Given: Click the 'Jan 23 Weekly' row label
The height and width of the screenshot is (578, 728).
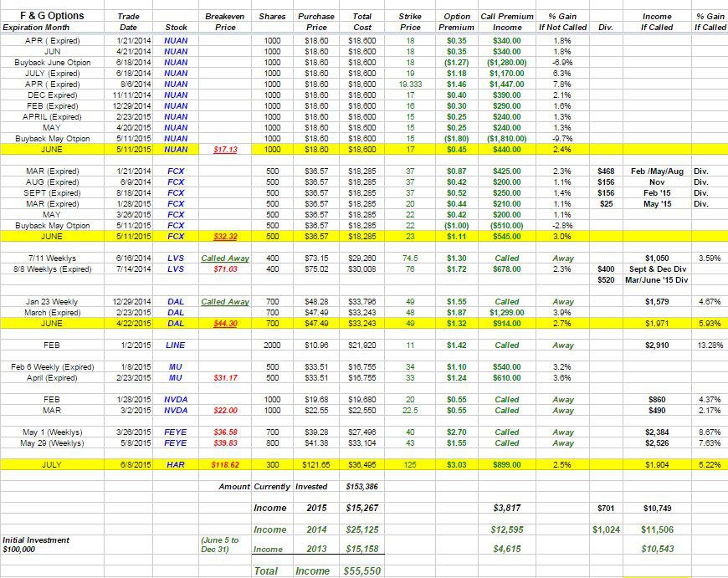Looking at the screenshot, I should pos(52,302).
